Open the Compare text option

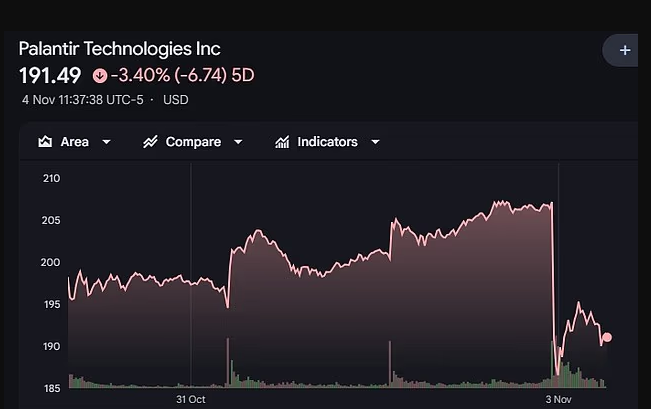193,142
